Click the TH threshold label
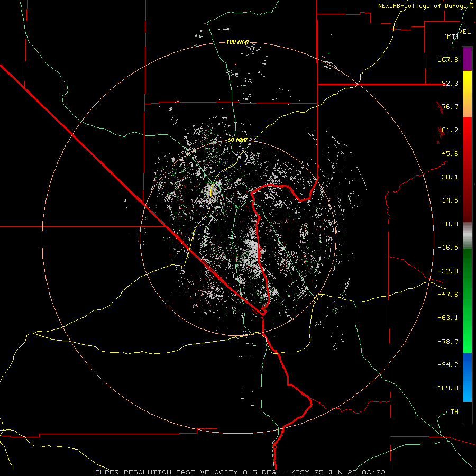This screenshot has height=476, width=476. pos(454,412)
